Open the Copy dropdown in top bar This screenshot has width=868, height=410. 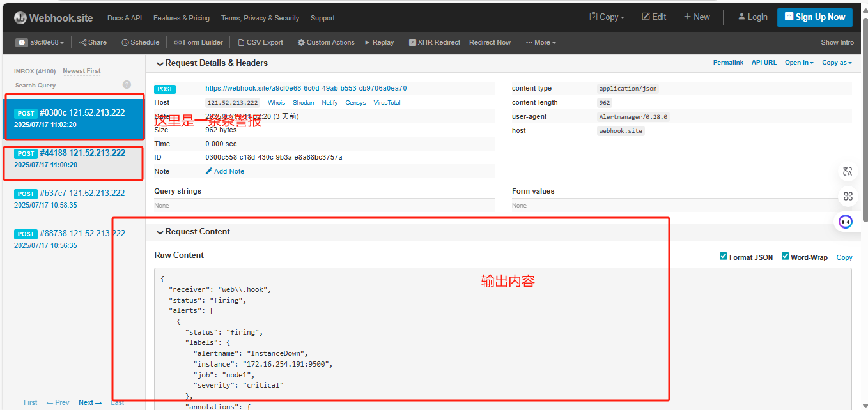tap(607, 17)
